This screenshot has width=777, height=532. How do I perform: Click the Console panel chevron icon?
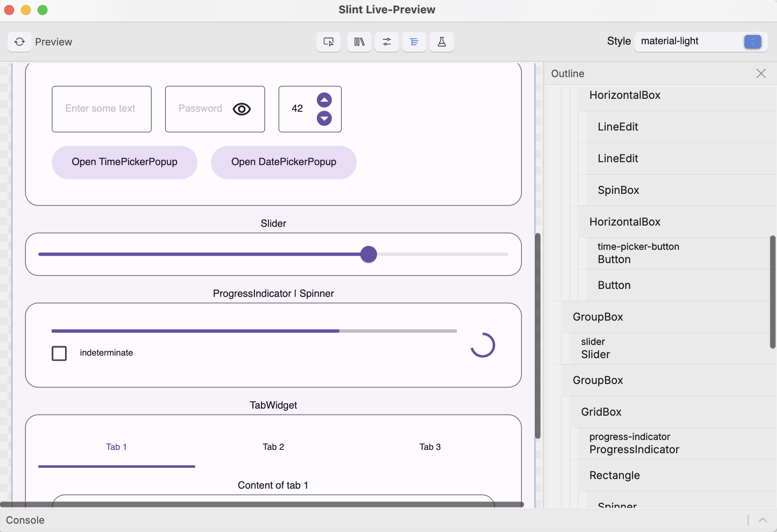pos(763,520)
